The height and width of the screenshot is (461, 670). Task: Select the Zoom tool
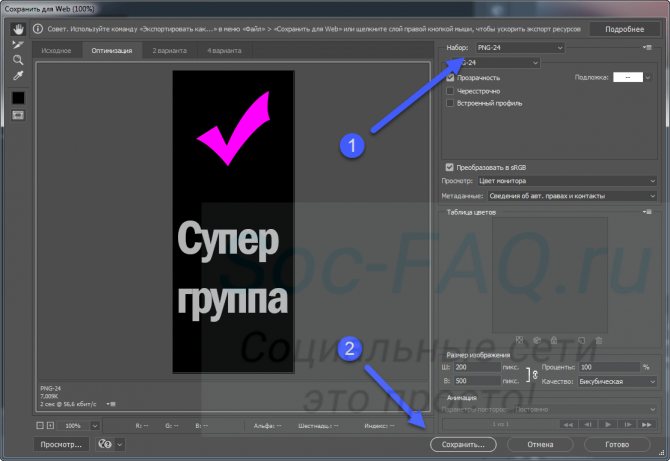point(18,60)
